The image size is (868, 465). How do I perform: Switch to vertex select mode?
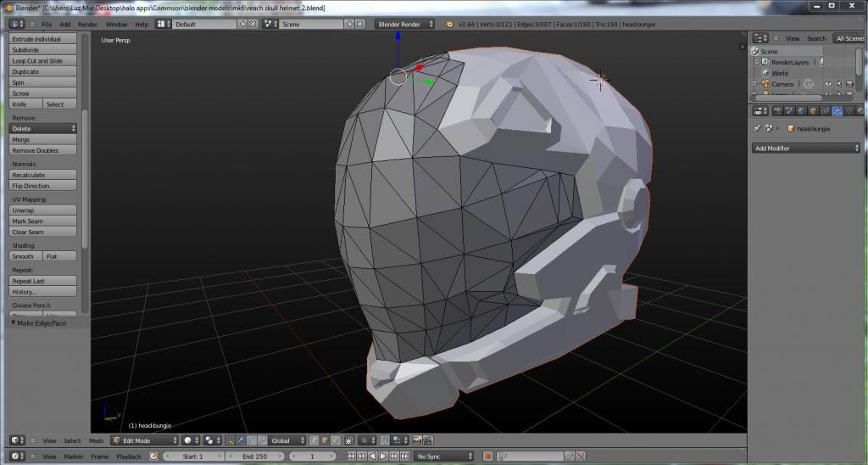pyautogui.click(x=314, y=440)
